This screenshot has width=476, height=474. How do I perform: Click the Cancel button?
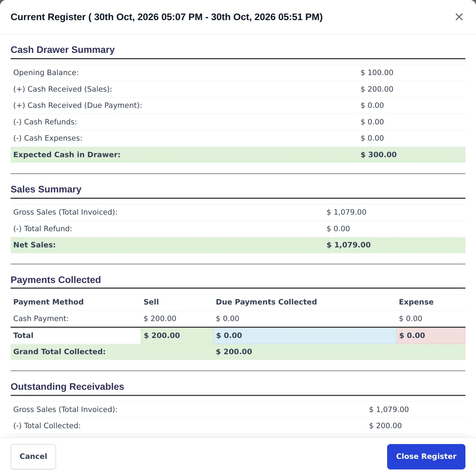33,456
